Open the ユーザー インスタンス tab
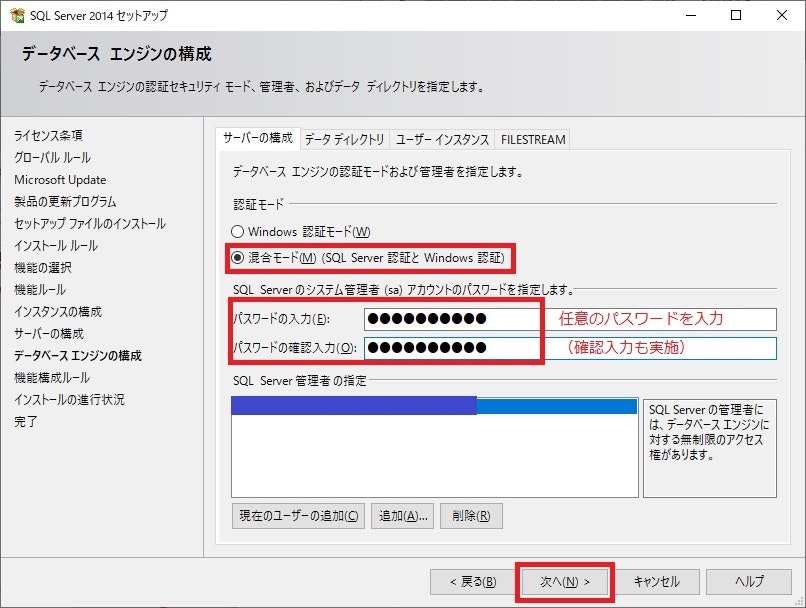The width and height of the screenshot is (806, 608). coord(442,139)
